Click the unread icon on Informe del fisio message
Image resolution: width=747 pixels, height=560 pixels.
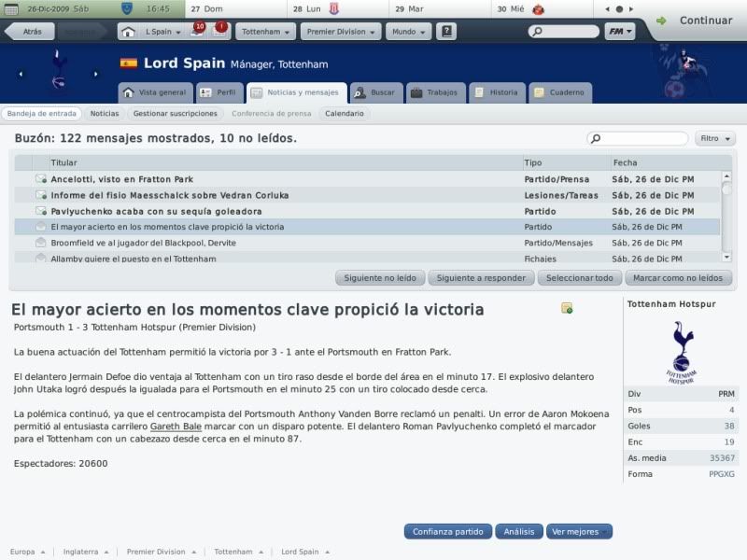pyautogui.click(x=41, y=195)
